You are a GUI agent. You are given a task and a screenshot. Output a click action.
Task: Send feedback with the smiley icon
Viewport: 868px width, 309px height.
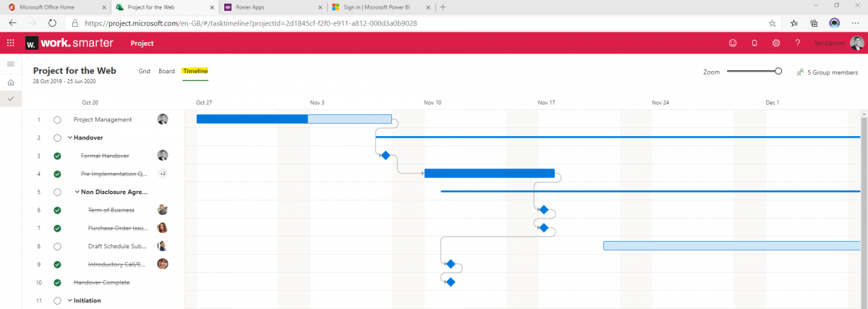pos(732,43)
